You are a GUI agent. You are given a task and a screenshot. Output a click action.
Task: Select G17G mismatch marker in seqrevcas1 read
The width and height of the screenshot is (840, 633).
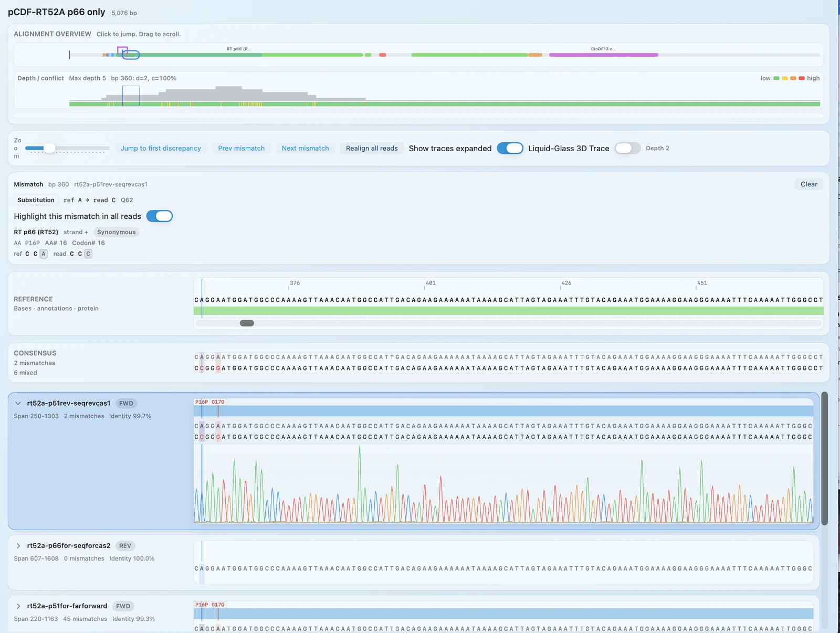click(x=218, y=402)
